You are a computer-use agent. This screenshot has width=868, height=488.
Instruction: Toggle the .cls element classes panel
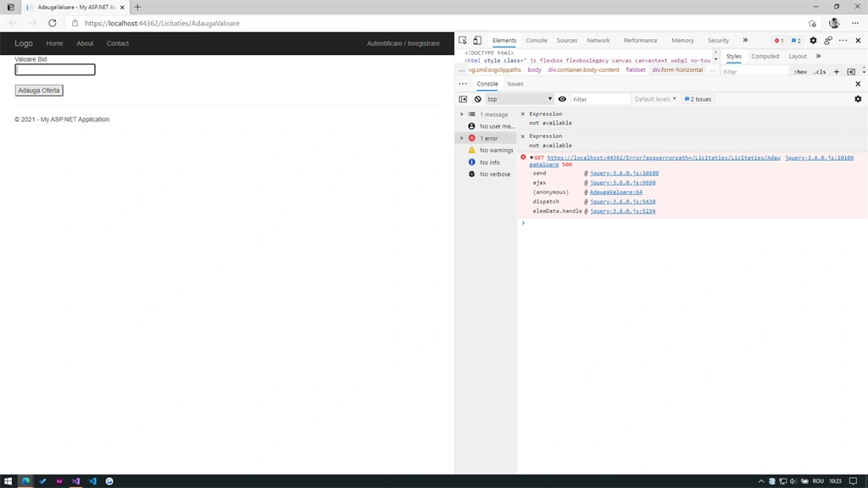point(820,71)
